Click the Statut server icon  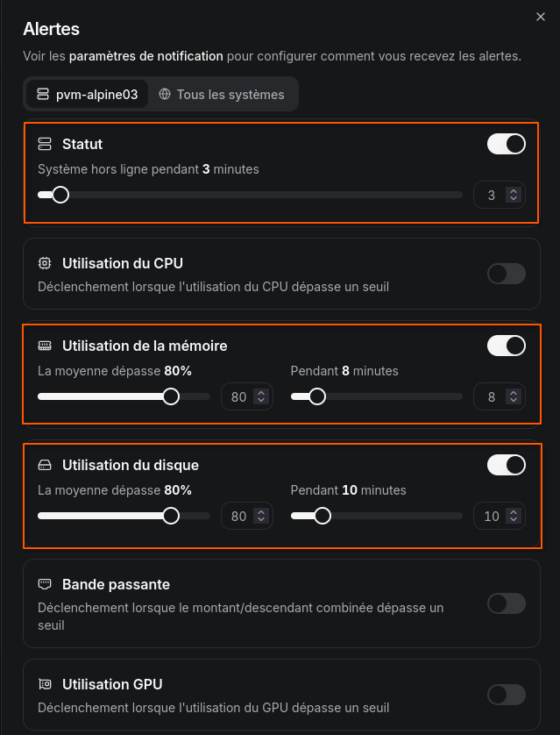click(x=45, y=144)
